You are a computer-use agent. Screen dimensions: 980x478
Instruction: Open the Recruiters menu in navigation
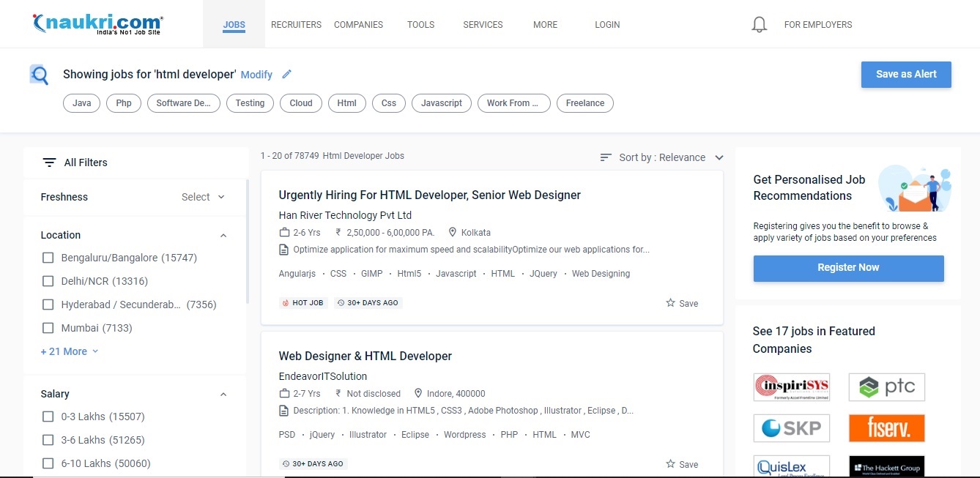(296, 25)
